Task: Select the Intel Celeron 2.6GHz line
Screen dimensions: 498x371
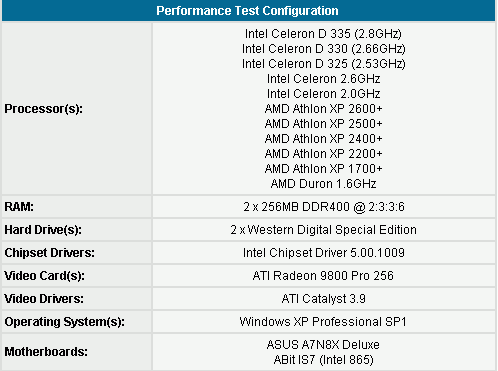Action: tap(323, 79)
